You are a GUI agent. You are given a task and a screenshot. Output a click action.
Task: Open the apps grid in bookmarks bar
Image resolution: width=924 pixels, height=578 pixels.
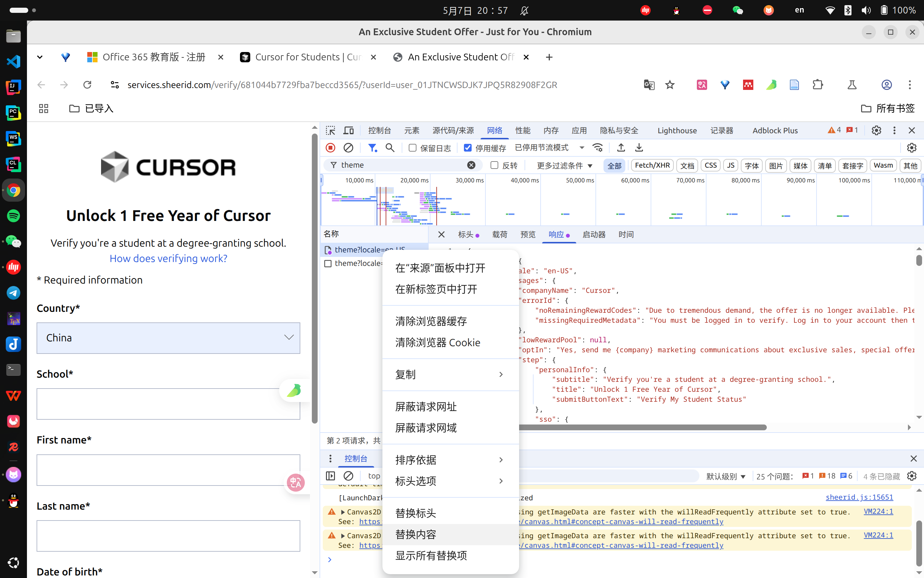44,109
